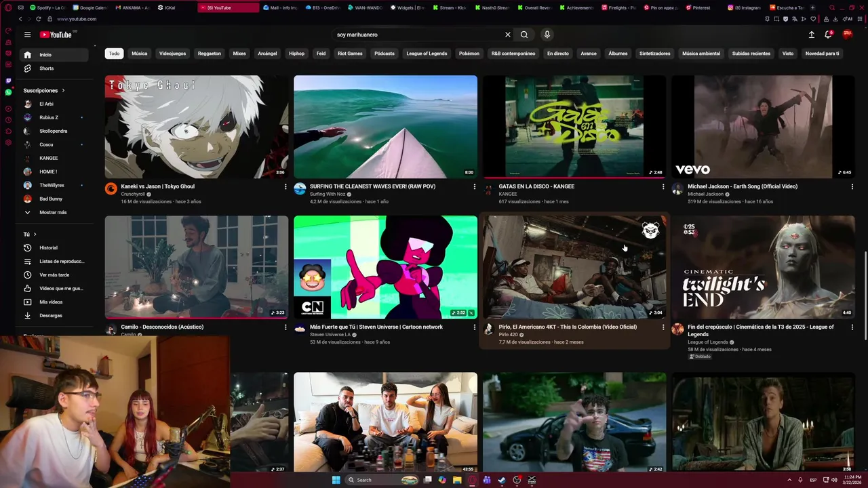Expand Mostrar más subscriptions list
868x488 pixels.
pos(54,212)
